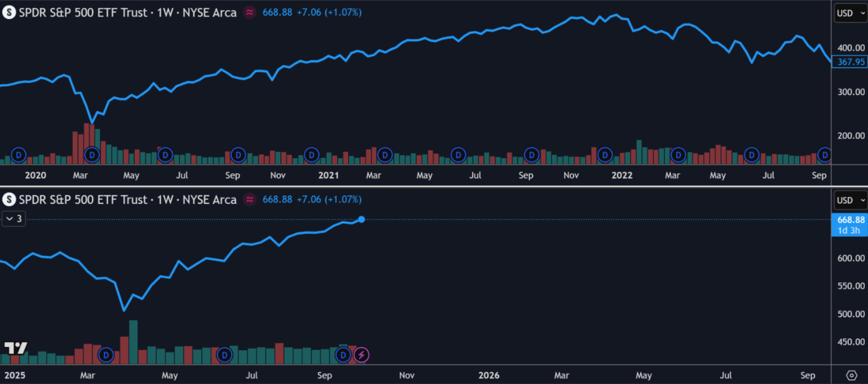Click the pink market-status icon in the bottom chart
Screen dimensions: 868x384
[x=250, y=200]
